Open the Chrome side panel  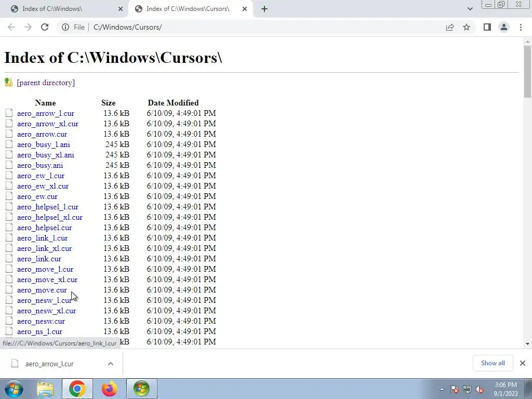tap(487, 27)
